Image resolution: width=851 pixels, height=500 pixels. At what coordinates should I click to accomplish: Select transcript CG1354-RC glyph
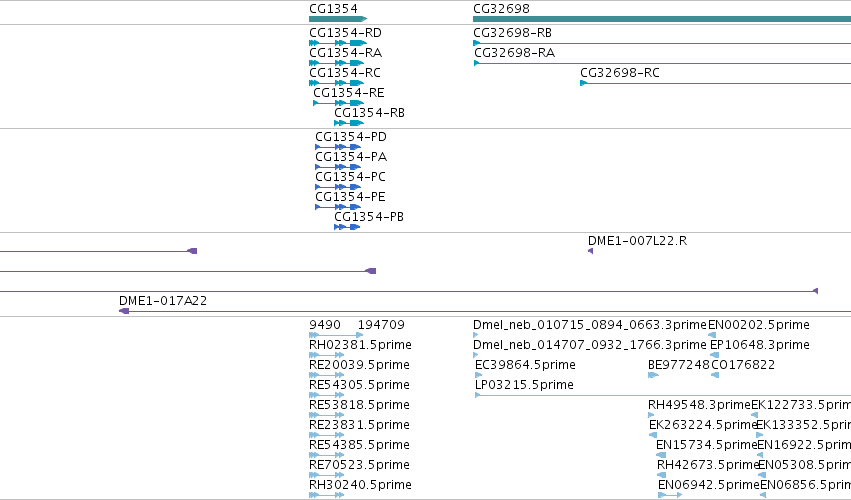(336, 83)
